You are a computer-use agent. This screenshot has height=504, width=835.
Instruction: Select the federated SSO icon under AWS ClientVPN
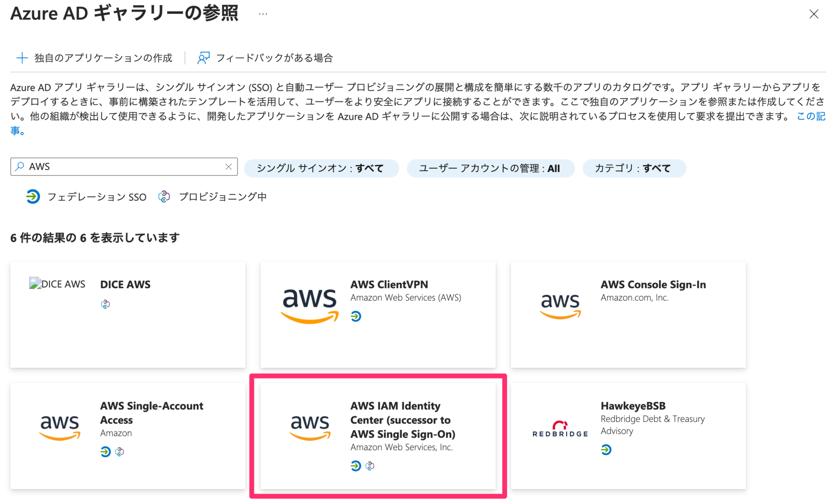click(x=356, y=316)
